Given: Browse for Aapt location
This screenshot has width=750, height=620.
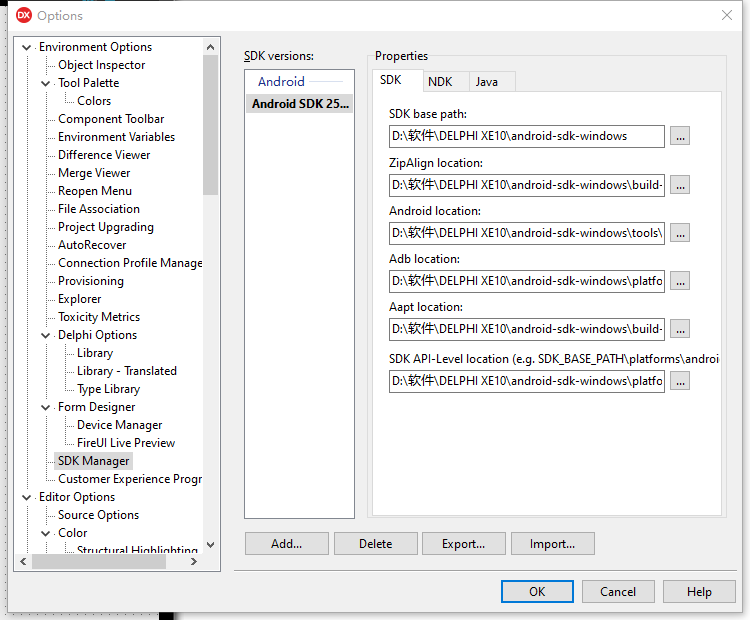Looking at the screenshot, I should coord(680,329).
